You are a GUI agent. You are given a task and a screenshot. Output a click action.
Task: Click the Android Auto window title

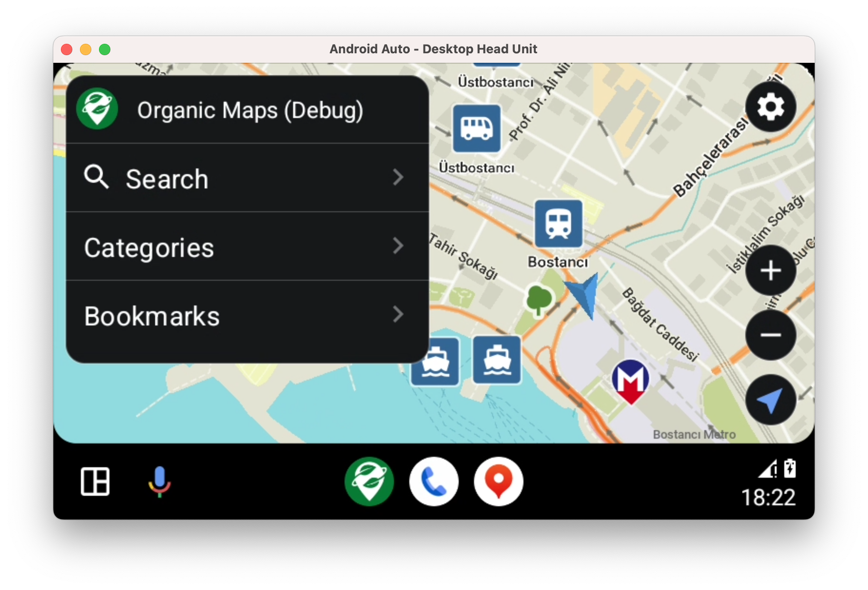pos(434,49)
